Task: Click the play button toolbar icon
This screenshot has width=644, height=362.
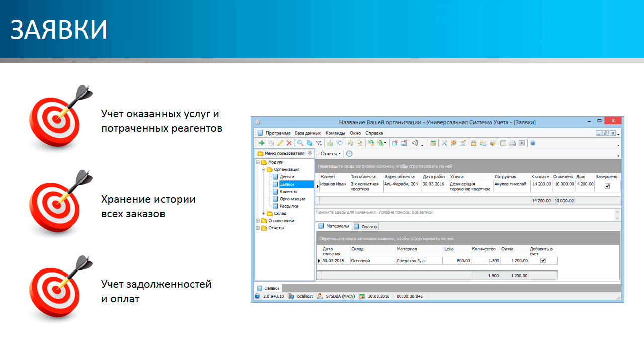Action: [x=522, y=143]
